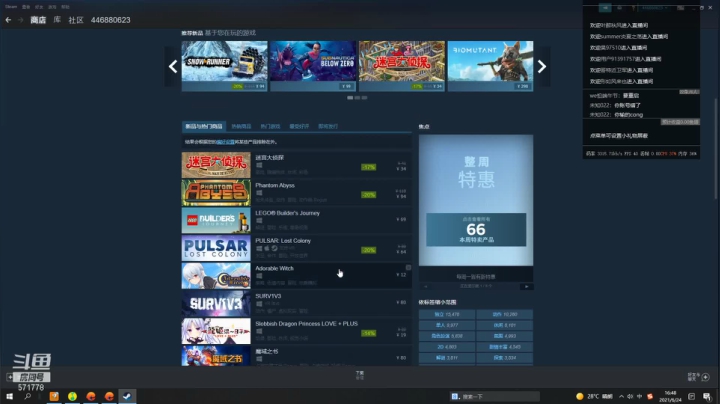The width and height of the screenshot is (720, 404).
Task: Open the Steam menu in the menu bar
Action: click(11, 7)
